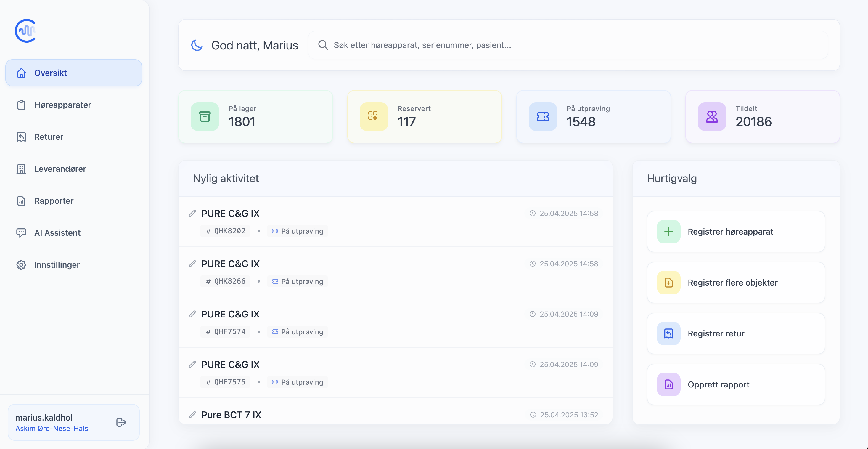The image size is (868, 449).
Task: Focus the hearing aid search field
Action: click(568, 45)
